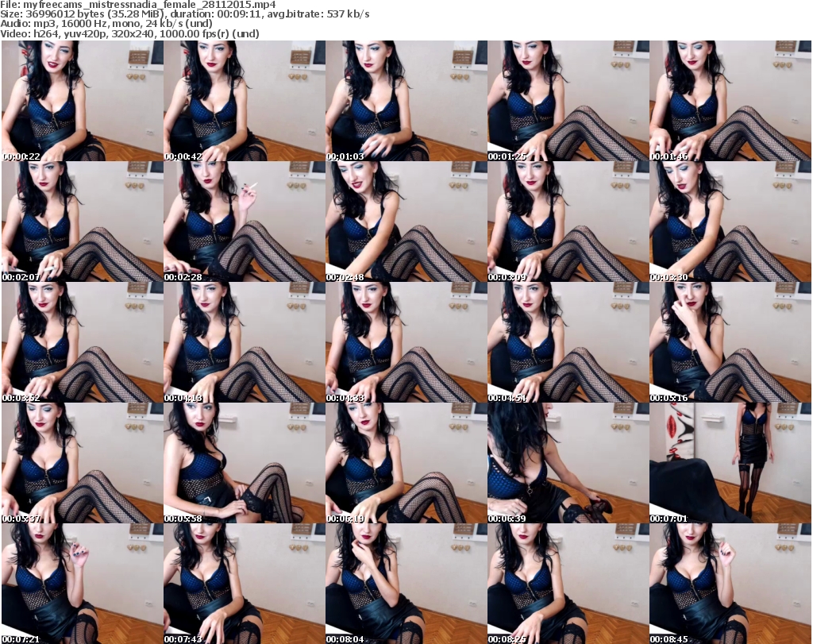Select the thumbnail marked 00:02:48
This screenshot has height=644, width=813.
click(x=406, y=222)
